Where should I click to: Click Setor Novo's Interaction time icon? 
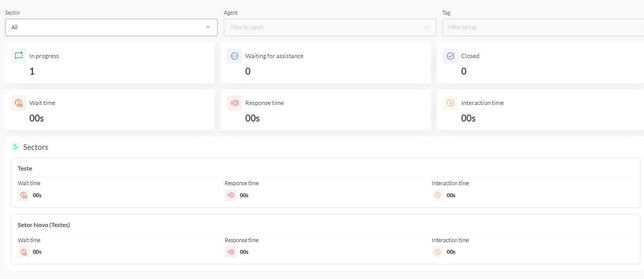(x=438, y=252)
